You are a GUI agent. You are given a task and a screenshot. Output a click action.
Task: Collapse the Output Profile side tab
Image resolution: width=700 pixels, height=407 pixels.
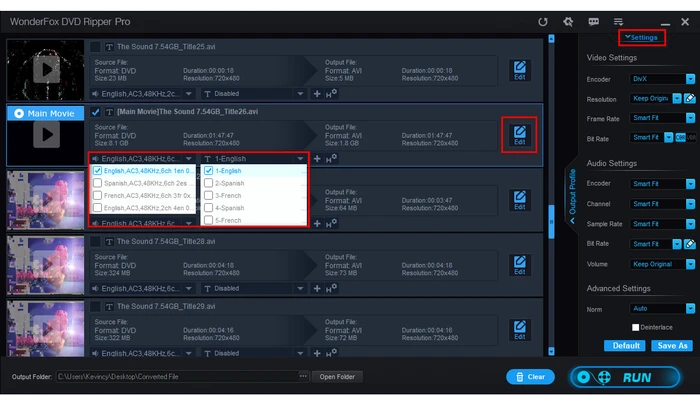point(572,195)
